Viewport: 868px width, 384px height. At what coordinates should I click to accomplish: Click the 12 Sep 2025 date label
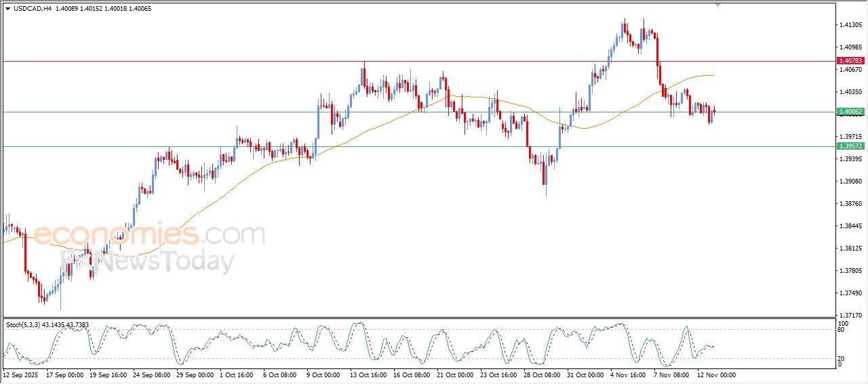(x=21, y=375)
